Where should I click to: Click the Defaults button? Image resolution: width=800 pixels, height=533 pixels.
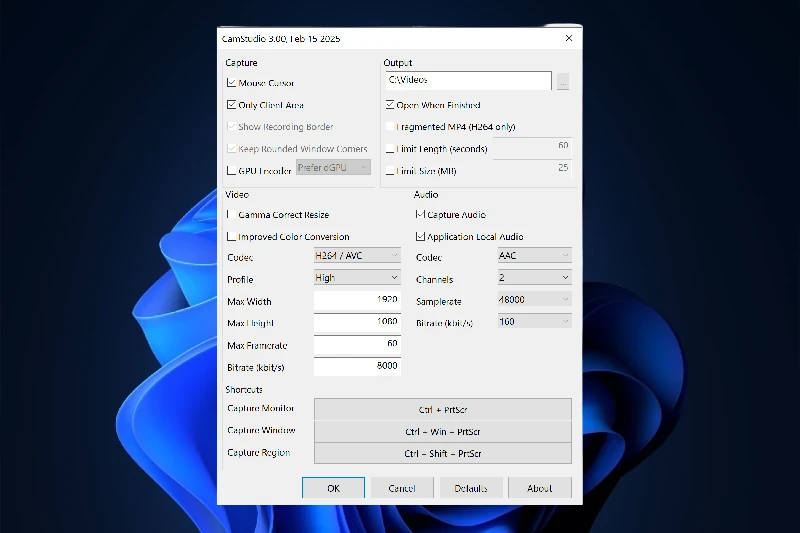coord(471,488)
